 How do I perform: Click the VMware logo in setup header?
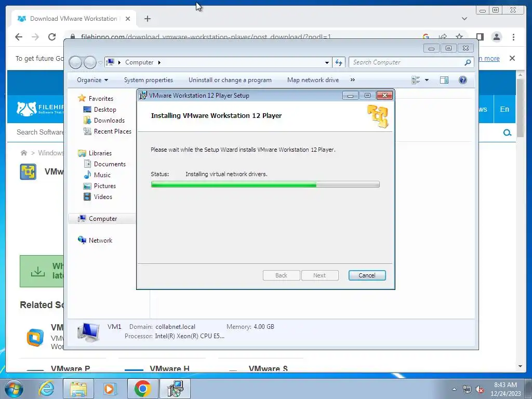point(378,116)
